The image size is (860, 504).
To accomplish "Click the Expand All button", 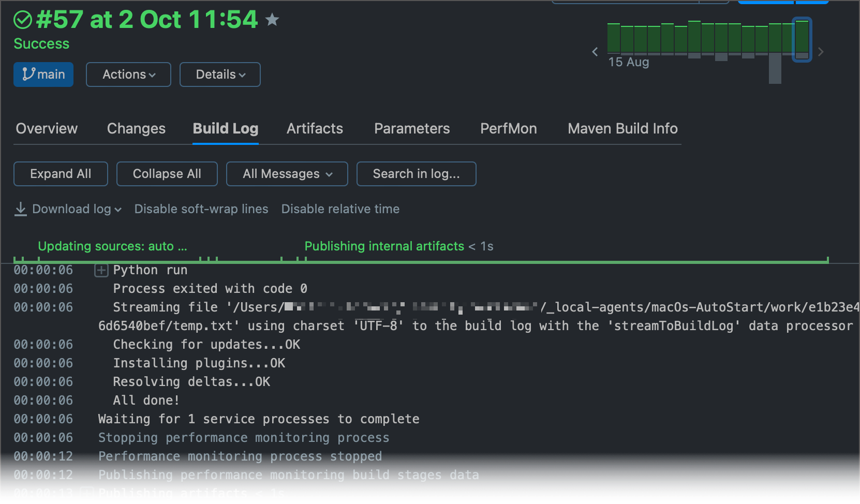I will click(60, 173).
